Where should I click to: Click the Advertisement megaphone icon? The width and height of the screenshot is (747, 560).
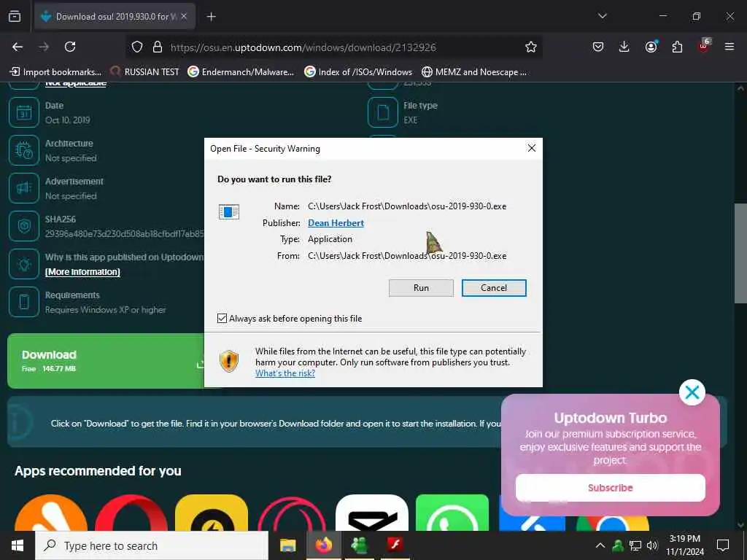coord(24,188)
